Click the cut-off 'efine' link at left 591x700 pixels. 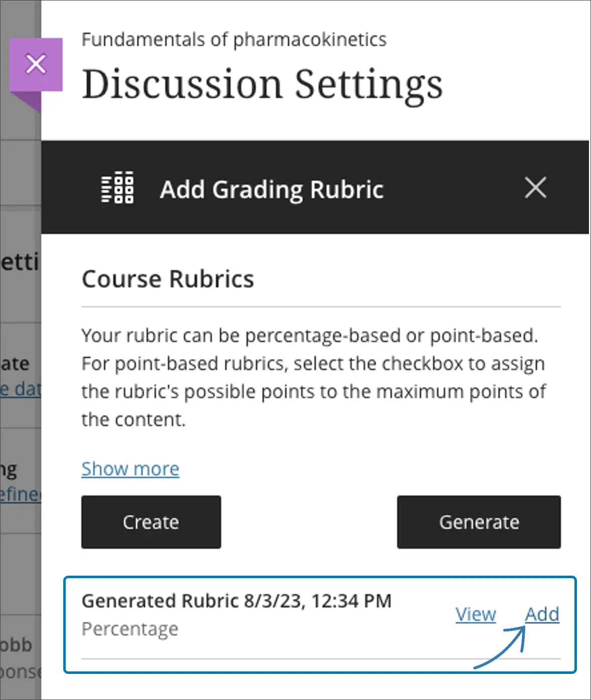click(21, 494)
